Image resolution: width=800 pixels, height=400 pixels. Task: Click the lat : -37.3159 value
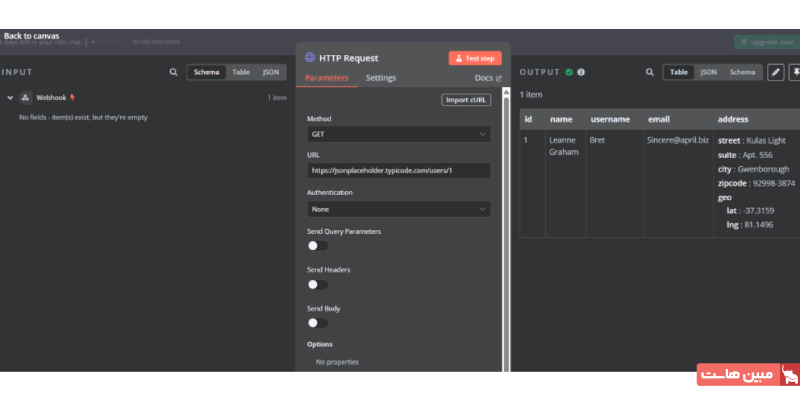point(750,210)
